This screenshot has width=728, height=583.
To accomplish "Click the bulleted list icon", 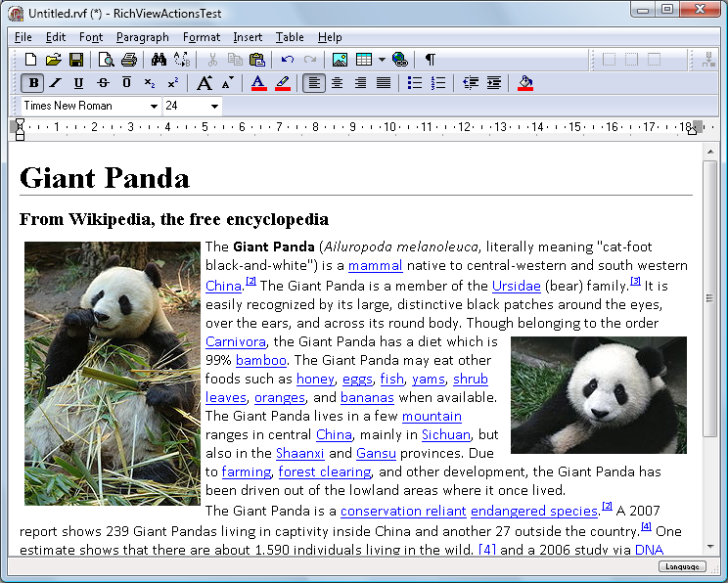I will point(415,83).
